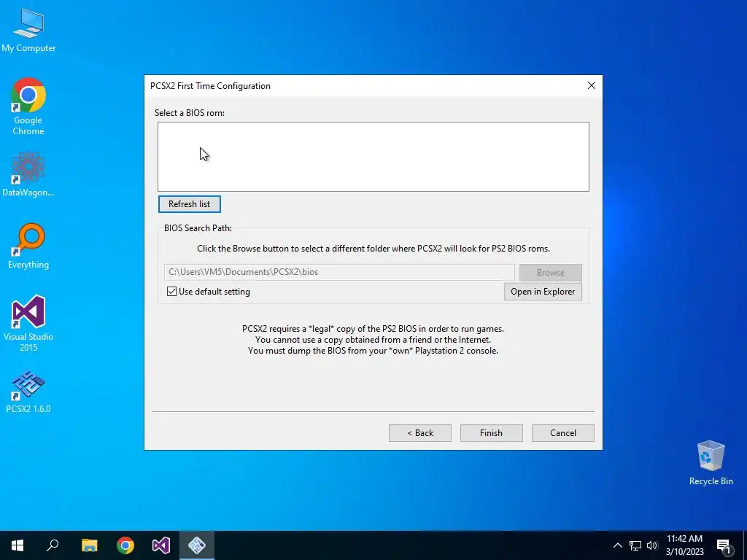Open network status tray icon

(635, 545)
